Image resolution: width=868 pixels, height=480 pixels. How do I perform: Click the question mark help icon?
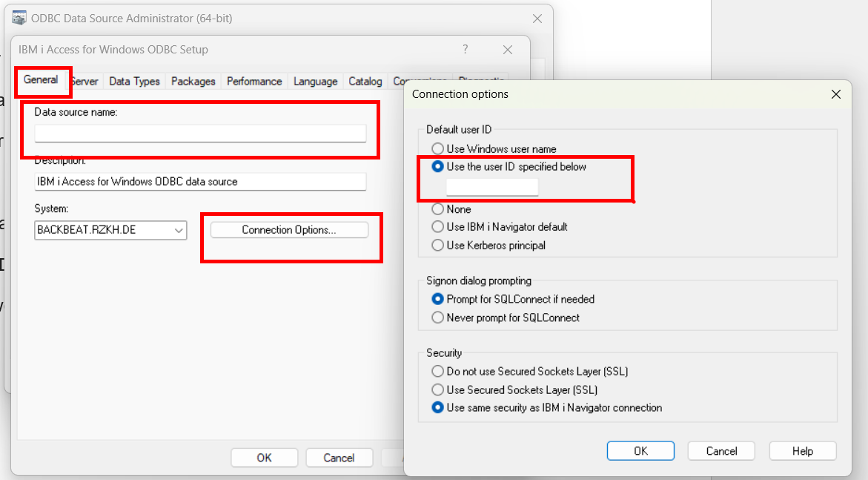466,50
